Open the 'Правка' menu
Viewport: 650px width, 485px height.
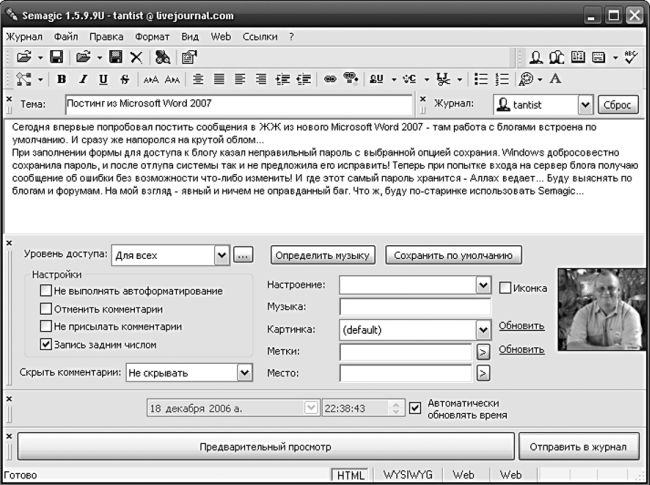point(106,36)
